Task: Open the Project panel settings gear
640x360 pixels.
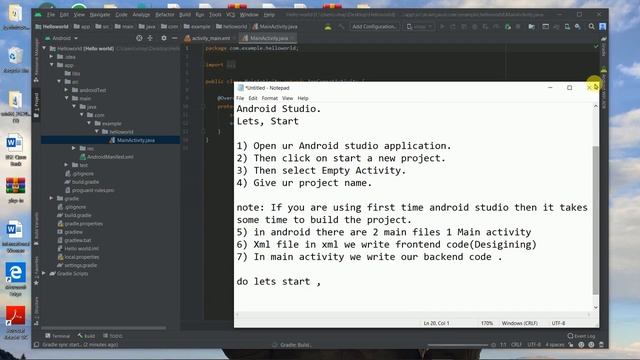Action: 164,38
